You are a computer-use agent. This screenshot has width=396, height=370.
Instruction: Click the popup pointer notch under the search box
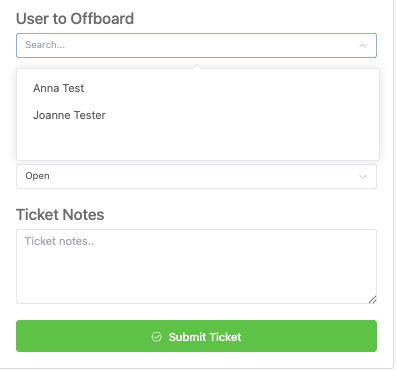coord(197,67)
